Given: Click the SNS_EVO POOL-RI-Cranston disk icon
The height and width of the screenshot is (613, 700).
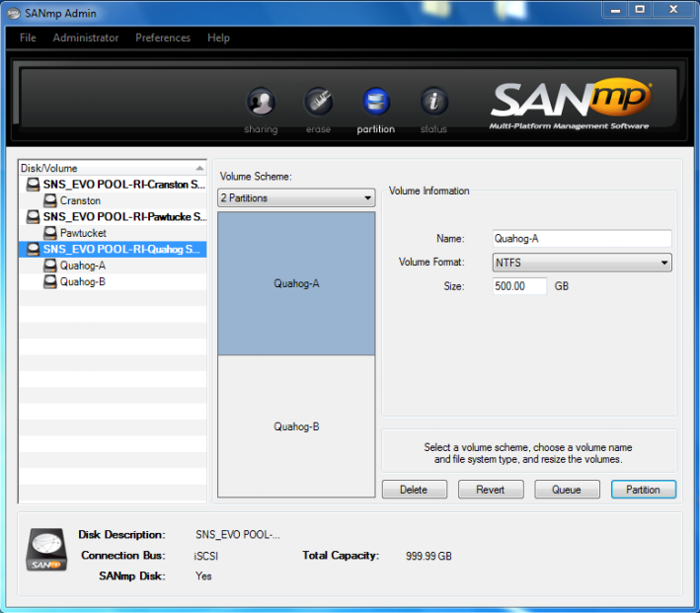Looking at the screenshot, I should tap(33, 185).
